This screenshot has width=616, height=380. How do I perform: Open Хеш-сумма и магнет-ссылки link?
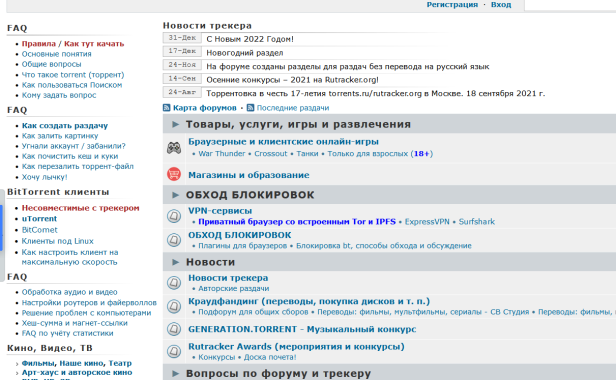(x=75, y=323)
